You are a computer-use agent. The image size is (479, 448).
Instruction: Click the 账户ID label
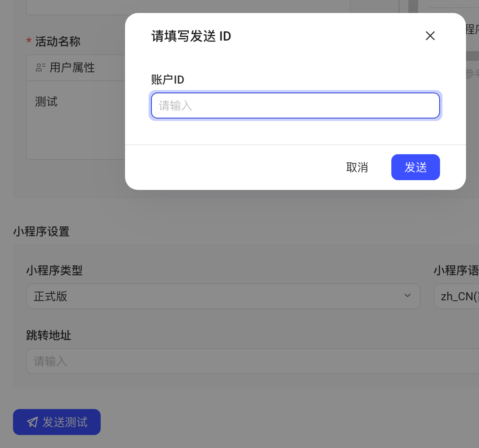(x=167, y=80)
